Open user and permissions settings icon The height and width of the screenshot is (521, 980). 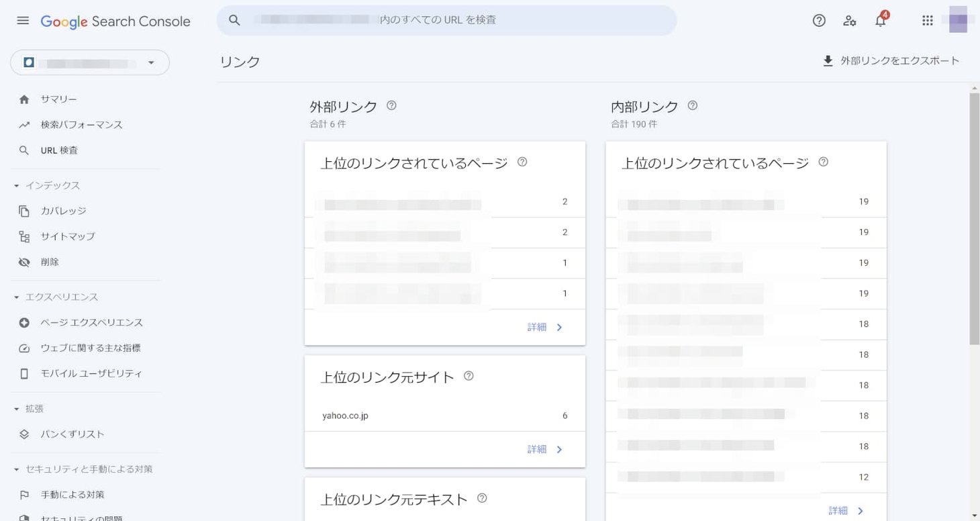click(x=850, y=21)
